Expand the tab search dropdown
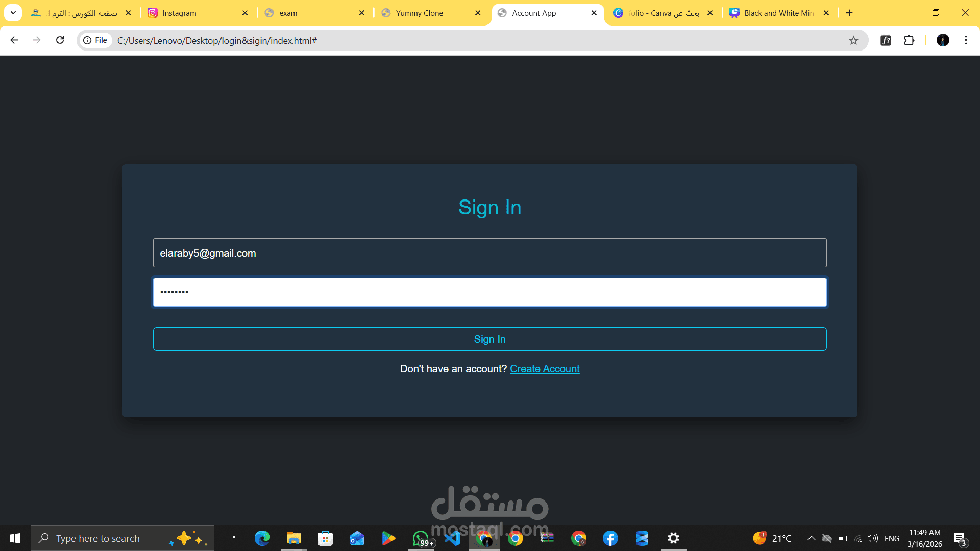 pyautogui.click(x=13, y=13)
